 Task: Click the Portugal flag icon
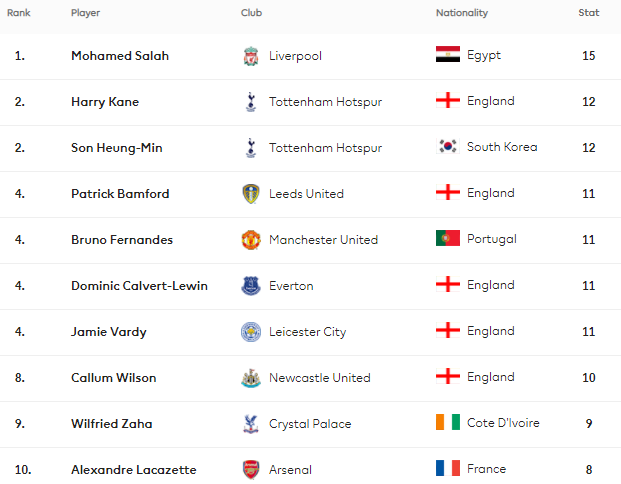click(x=447, y=239)
